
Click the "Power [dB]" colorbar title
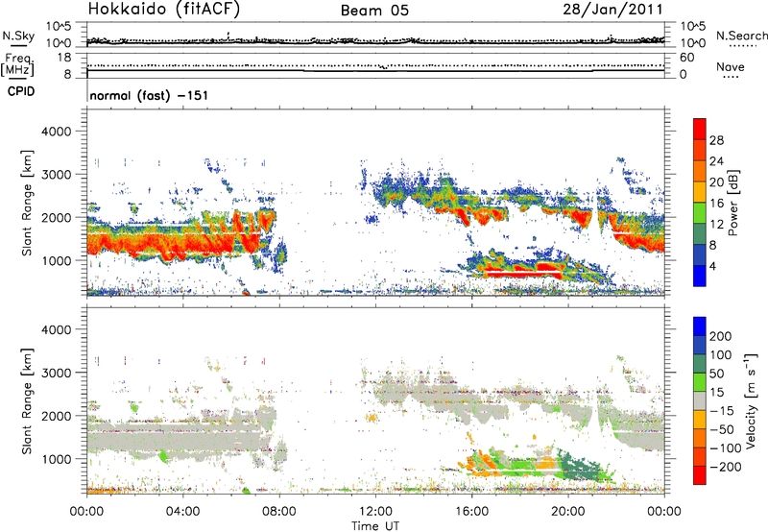733,203
